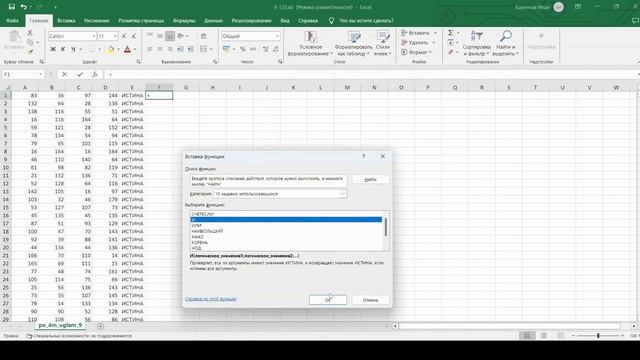Open Условное форматирование menu
This screenshot has height=360, width=640.
point(310,43)
